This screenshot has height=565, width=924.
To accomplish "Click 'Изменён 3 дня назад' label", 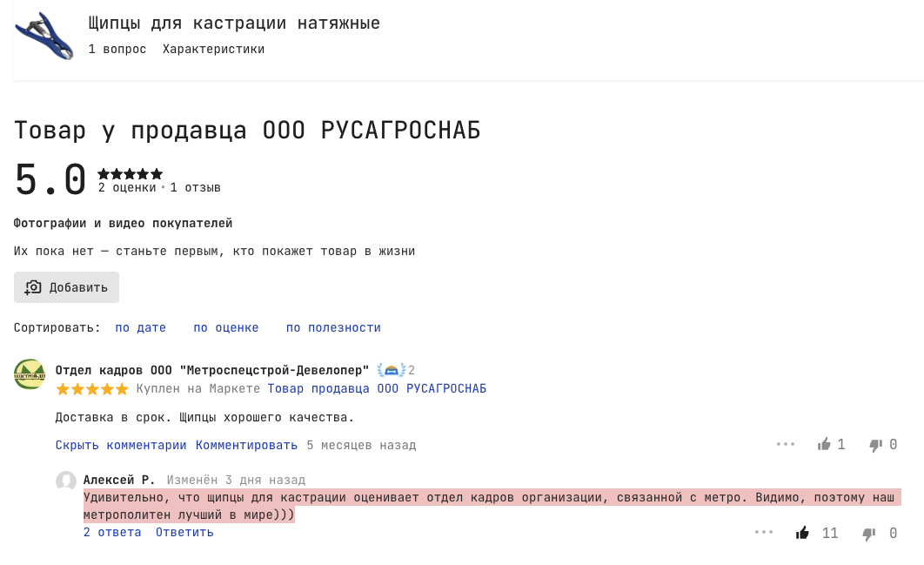I will [236, 480].
